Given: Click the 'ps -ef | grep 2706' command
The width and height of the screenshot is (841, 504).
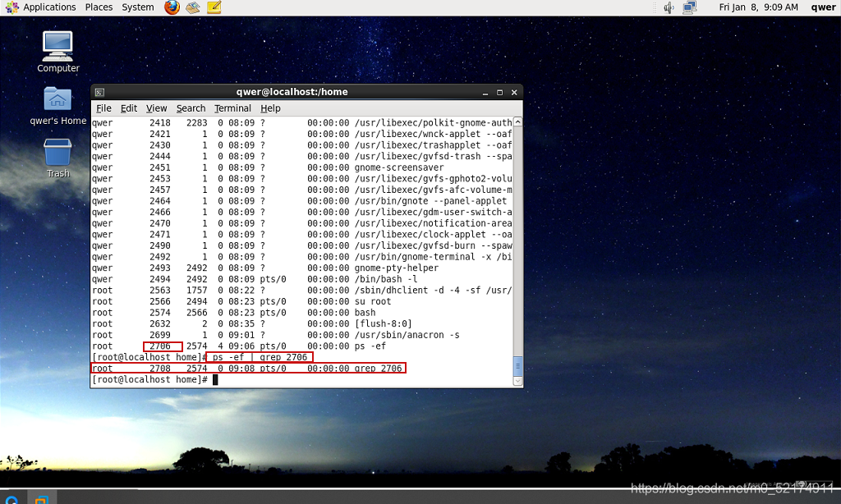Looking at the screenshot, I should point(260,358).
